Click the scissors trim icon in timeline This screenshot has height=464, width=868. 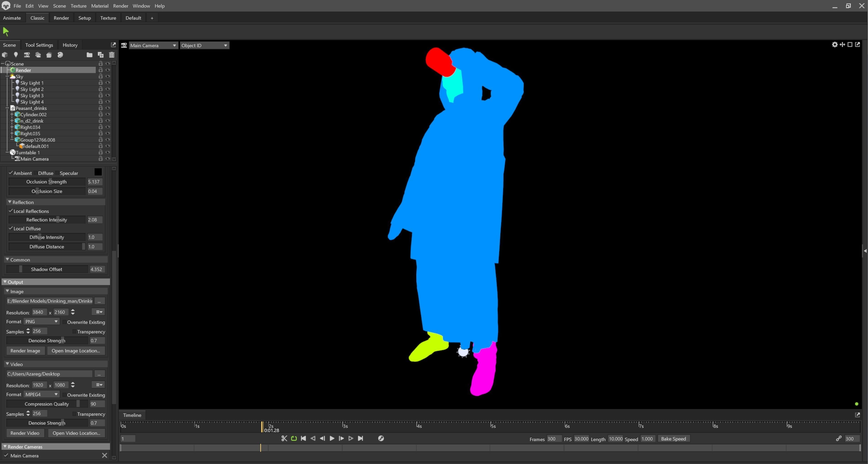[x=284, y=438]
